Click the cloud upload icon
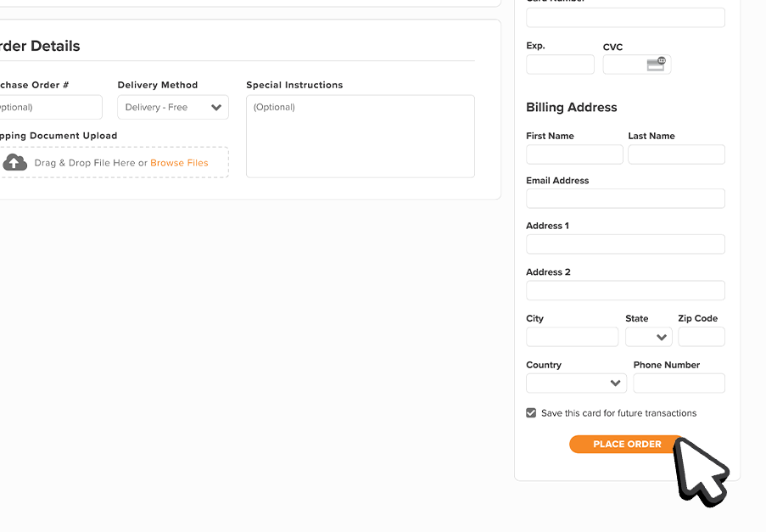766x532 pixels. pos(14,162)
